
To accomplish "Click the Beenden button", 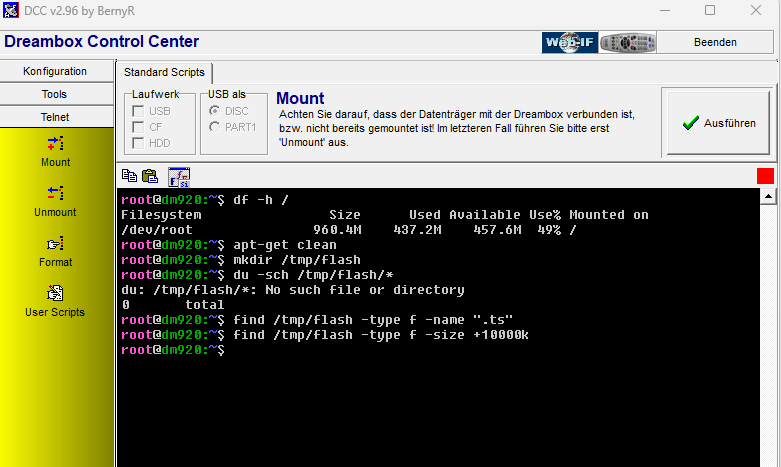I will tap(715, 42).
